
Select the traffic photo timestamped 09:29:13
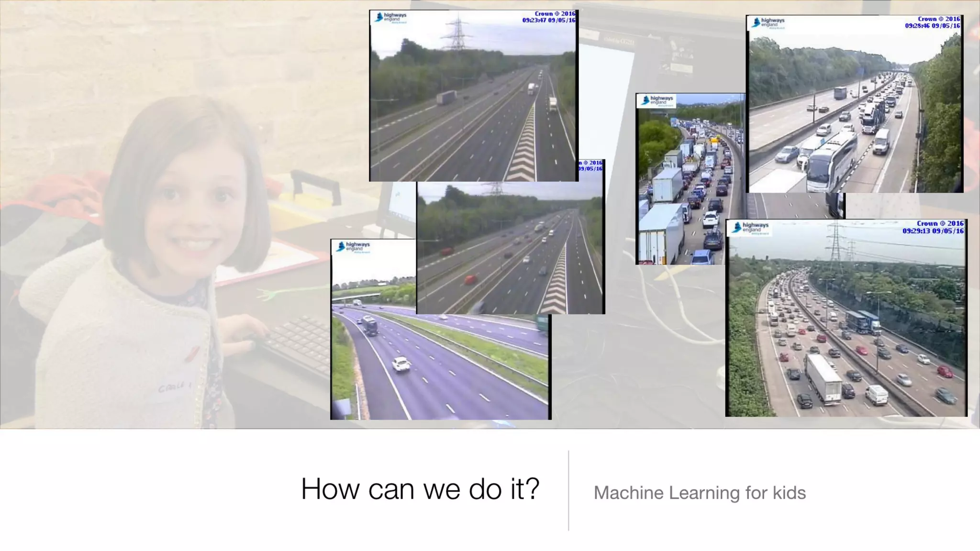pos(846,318)
